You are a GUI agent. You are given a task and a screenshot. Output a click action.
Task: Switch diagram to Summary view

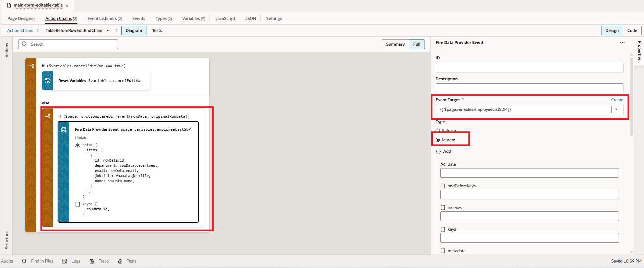[395, 44]
